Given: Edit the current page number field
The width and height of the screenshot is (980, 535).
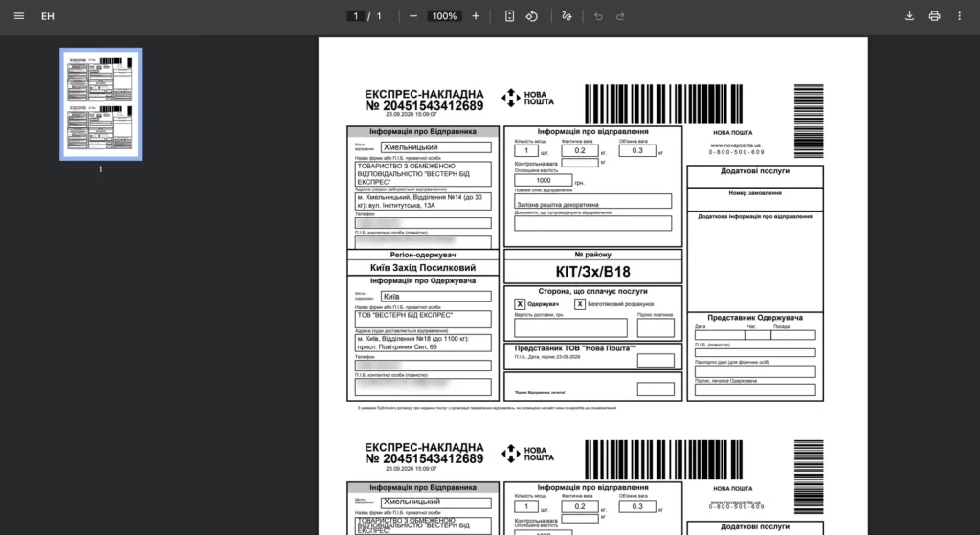Looking at the screenshot, I should 356,16.
